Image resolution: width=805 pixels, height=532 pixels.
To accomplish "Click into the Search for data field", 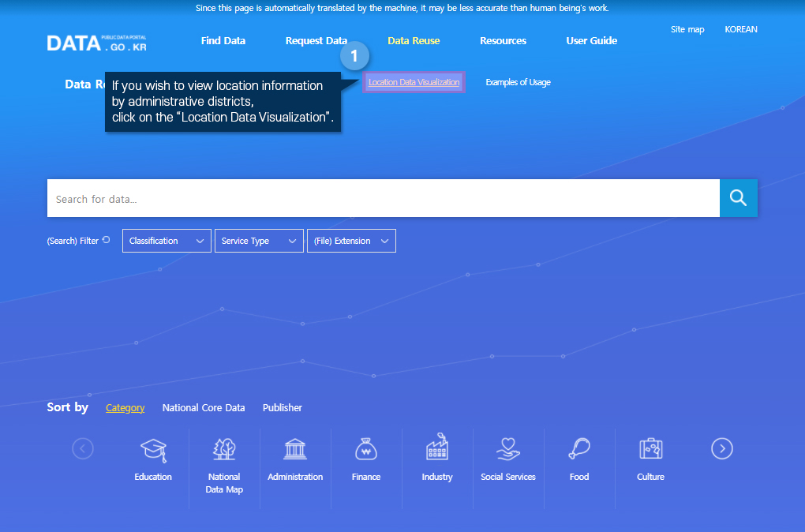I will (383, 199).
